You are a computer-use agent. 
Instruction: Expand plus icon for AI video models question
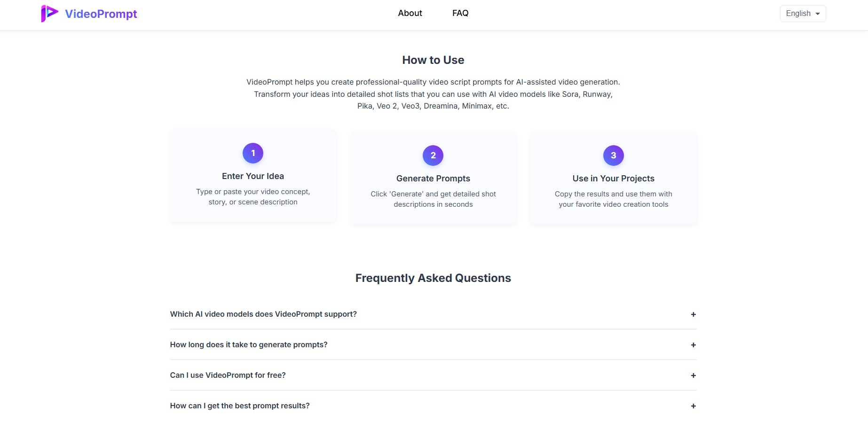point(693,314)
